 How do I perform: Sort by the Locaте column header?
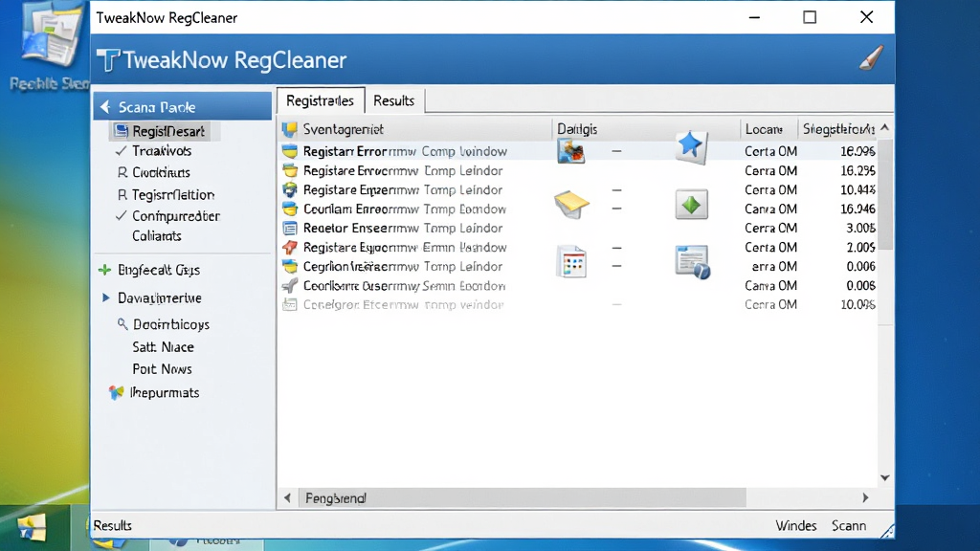768,129
